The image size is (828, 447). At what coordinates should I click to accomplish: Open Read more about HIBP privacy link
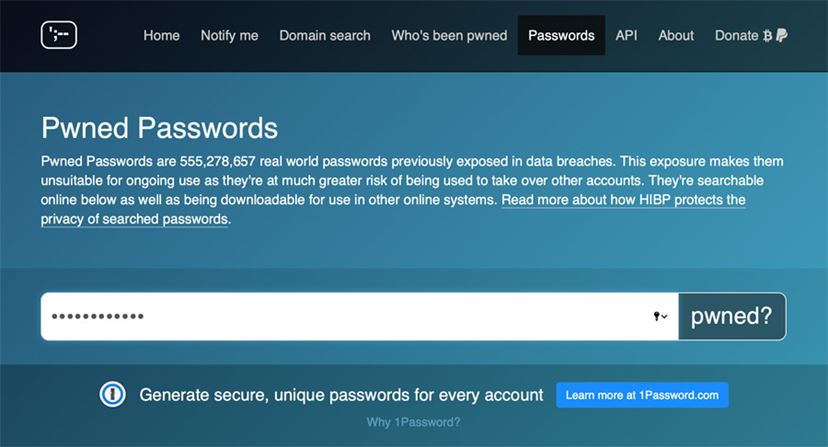pos(393,209)
